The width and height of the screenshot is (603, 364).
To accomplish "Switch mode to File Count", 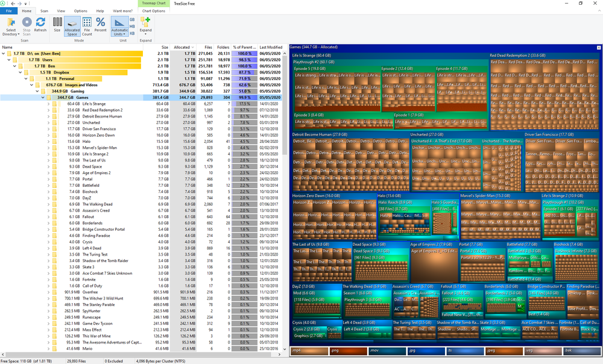I will [87, 26].
